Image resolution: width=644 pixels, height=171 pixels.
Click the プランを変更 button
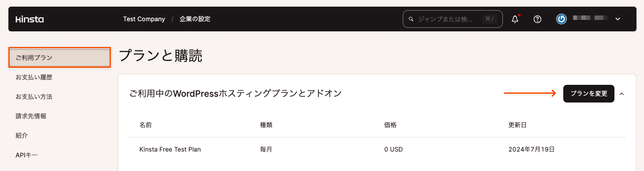click(x=589, y=94)
